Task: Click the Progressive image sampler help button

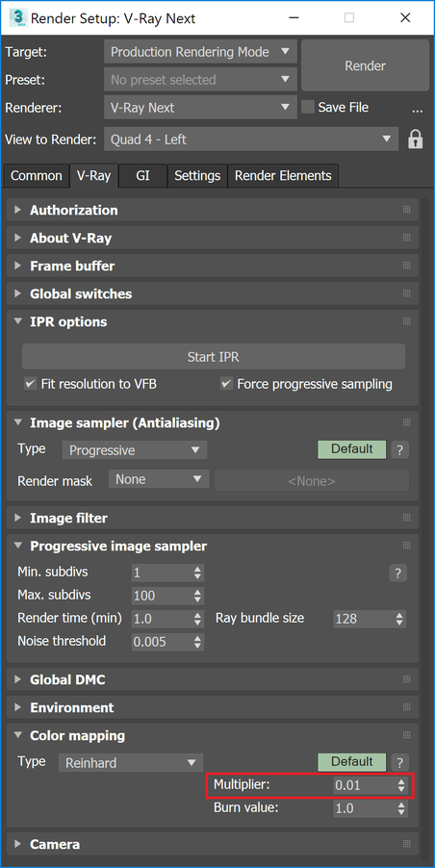Action: pos(397,573)
